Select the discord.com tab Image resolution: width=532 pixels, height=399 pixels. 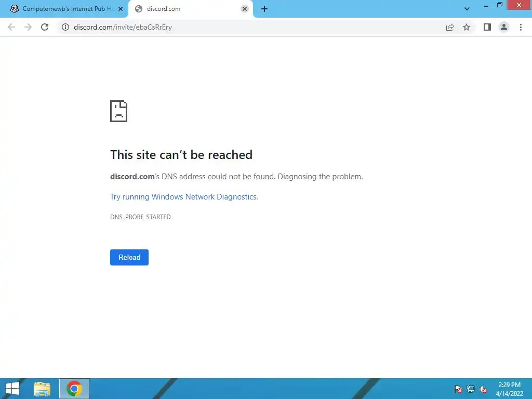(x=191, y=9)
